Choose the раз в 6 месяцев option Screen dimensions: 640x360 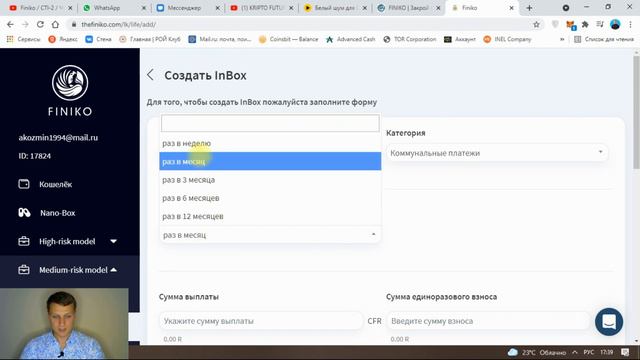[x=270, y=198]
